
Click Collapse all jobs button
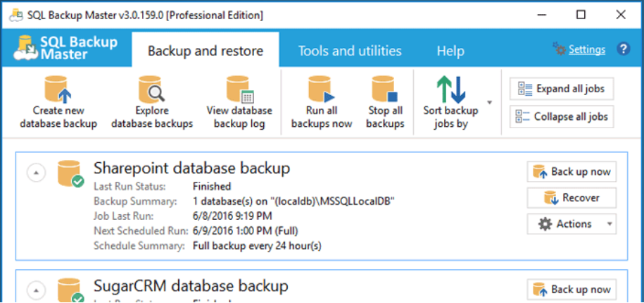[x=562, y=117]
